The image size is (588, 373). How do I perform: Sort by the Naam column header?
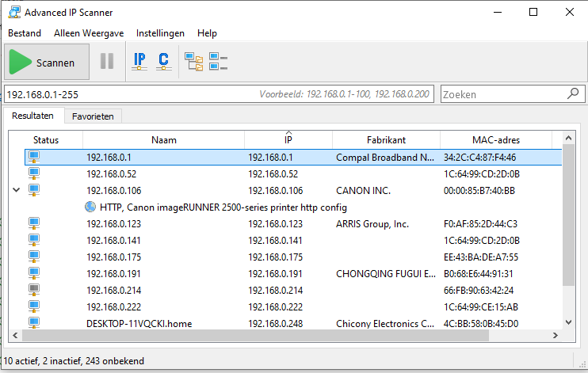[x=163, y=140]
